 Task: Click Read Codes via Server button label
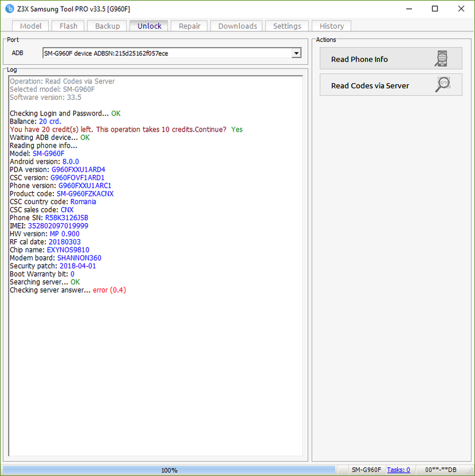(370, 86)
